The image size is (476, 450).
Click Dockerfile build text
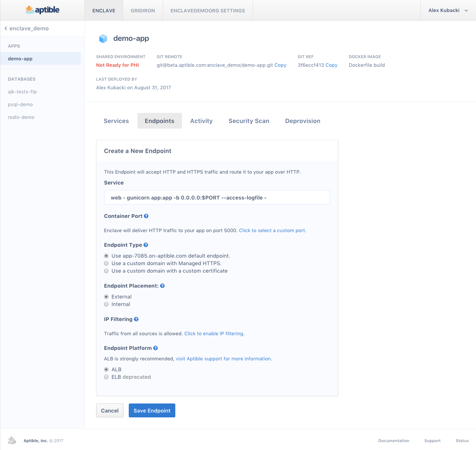367,65
